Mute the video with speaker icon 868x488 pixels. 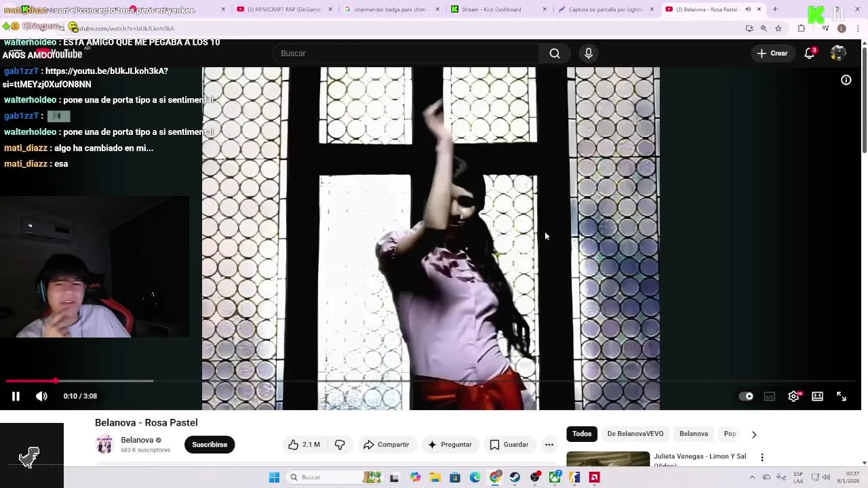[x=41, y=396]
